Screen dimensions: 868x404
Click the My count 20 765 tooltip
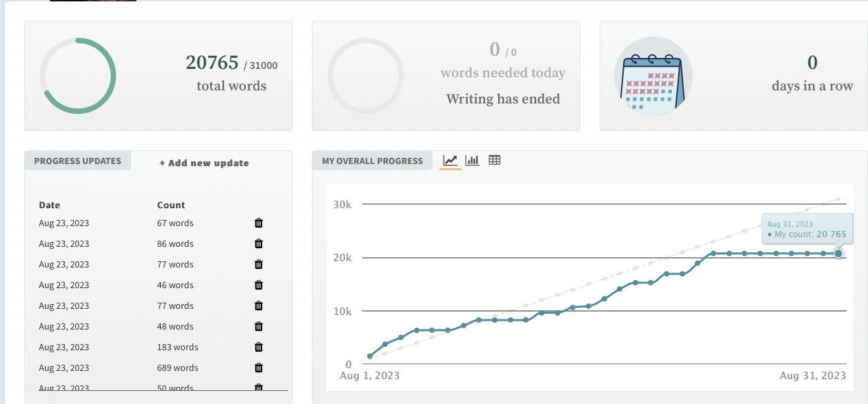(x=807, y=230)
